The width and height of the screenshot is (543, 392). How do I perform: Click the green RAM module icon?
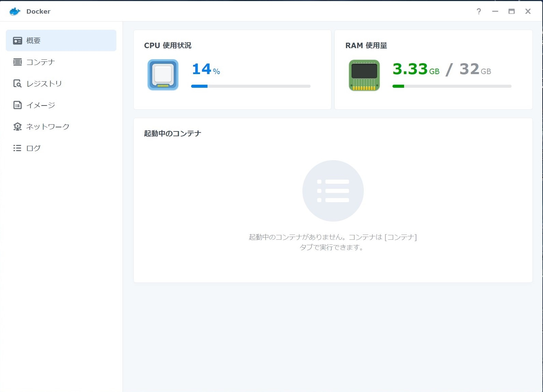click(364, 75)
